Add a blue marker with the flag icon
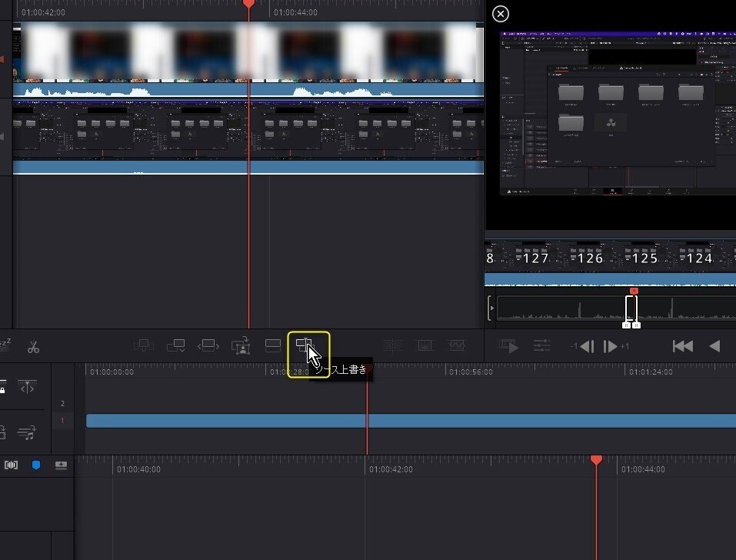Viewport: 736px width, 560px height. point(36,465)
